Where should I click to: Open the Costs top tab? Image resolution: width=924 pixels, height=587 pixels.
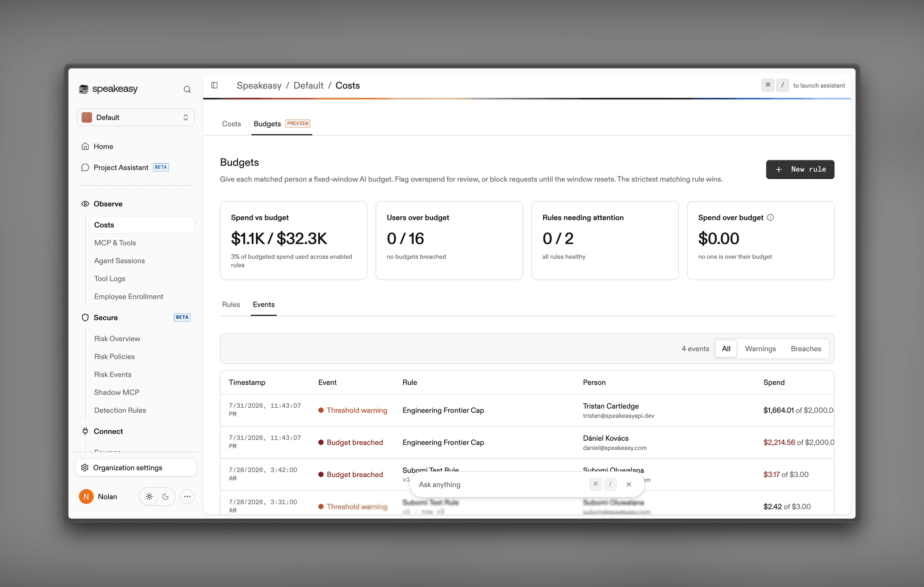[231, 124]
